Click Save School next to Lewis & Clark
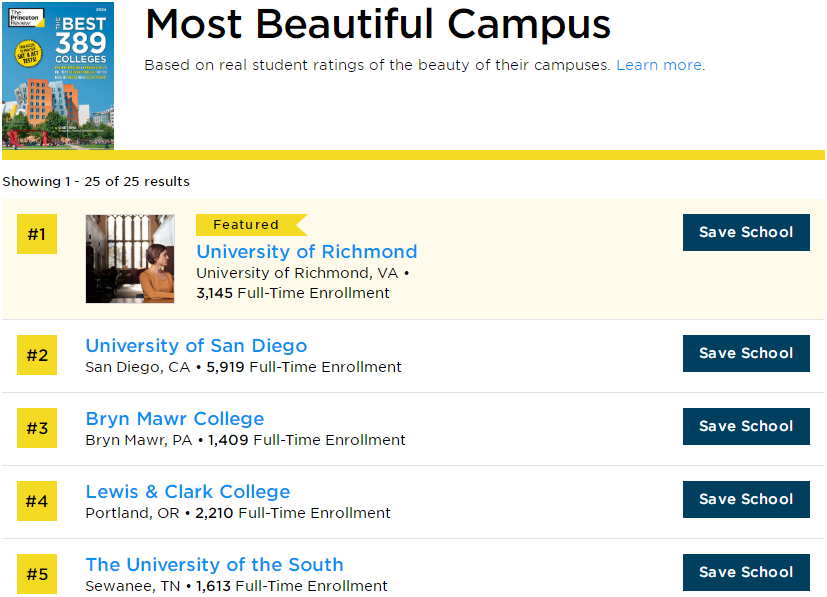 point(745,499)
